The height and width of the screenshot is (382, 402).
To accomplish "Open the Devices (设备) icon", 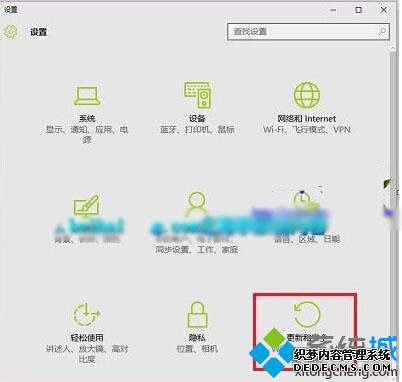I will (198, 95).
